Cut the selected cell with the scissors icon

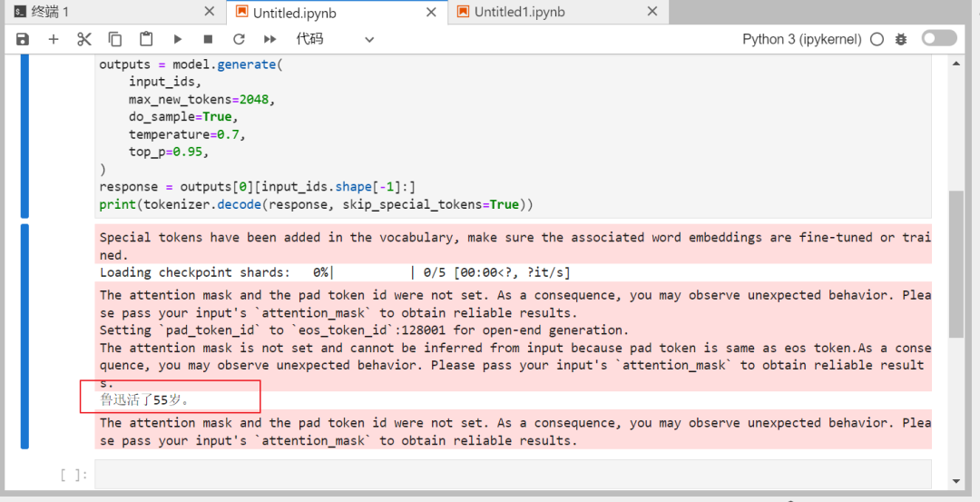pos(83,39)
